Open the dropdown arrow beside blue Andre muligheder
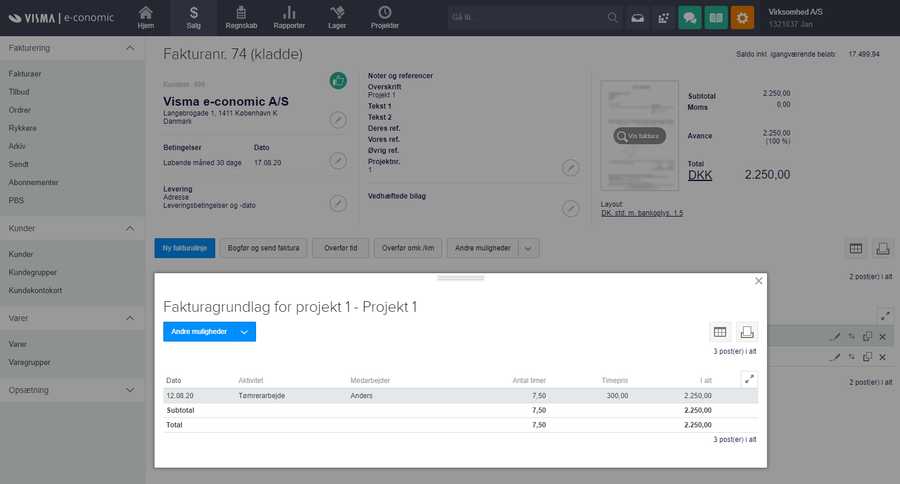Viewport: 900px width, 484px height. (244, 332)
